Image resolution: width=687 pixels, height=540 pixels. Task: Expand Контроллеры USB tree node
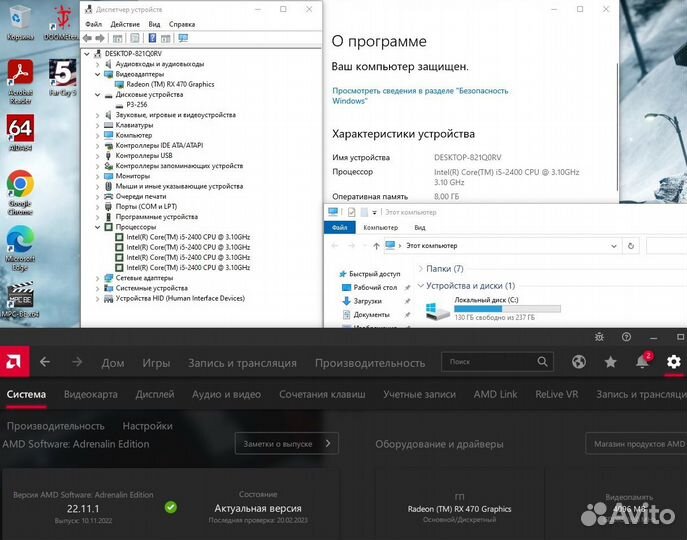point(97,156)
